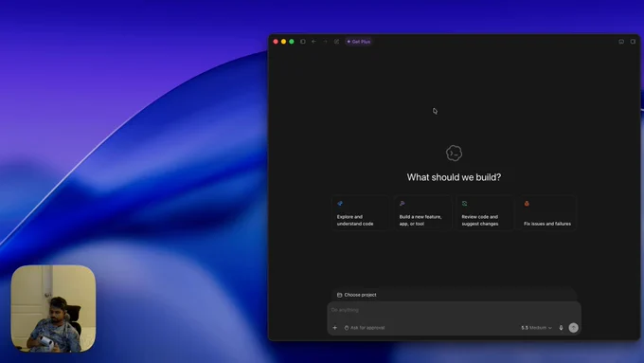The image size is (644, 363).
Task: Toggle the Ask for approval mode
Action: [365, 328]
